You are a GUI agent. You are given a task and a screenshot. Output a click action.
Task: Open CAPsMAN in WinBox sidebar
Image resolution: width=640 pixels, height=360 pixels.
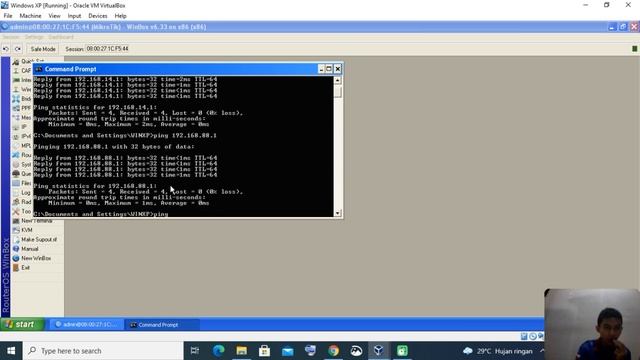click(x=22, y=71)
